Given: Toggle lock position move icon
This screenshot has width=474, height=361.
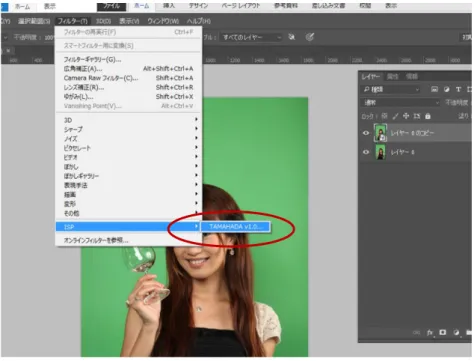Looking at the screenshot, I should (406, 116).
